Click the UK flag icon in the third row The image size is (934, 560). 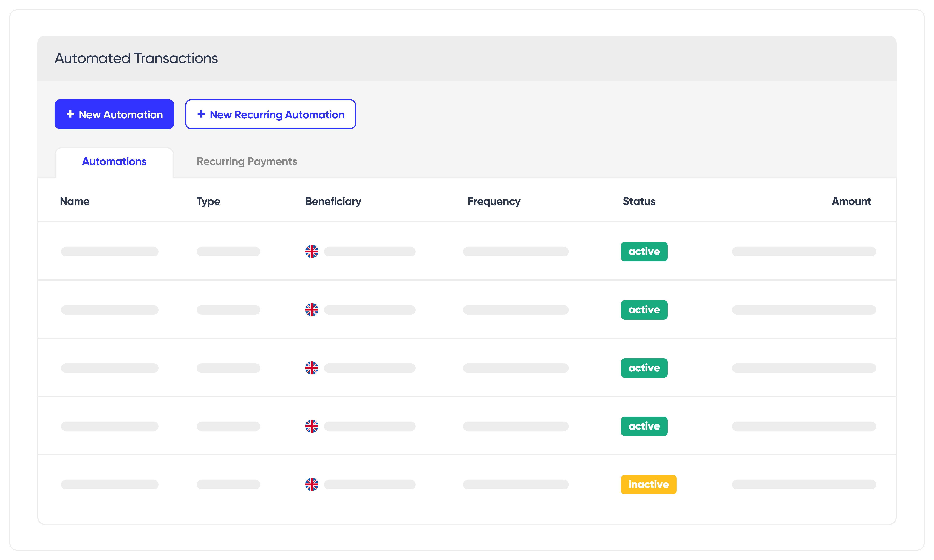(311, 368)
